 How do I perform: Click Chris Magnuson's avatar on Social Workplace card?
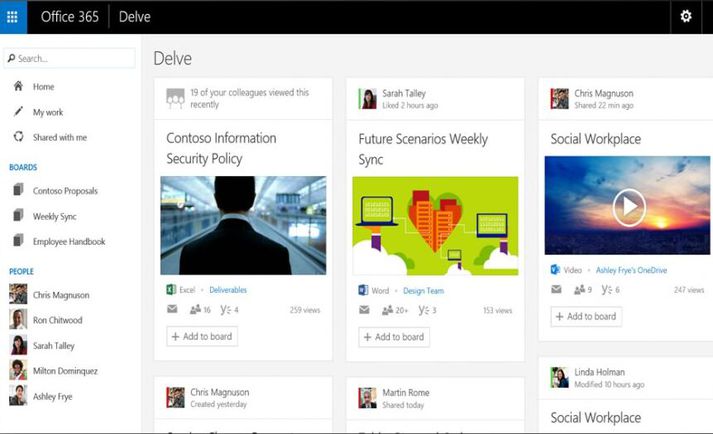[x=559, y=99]
